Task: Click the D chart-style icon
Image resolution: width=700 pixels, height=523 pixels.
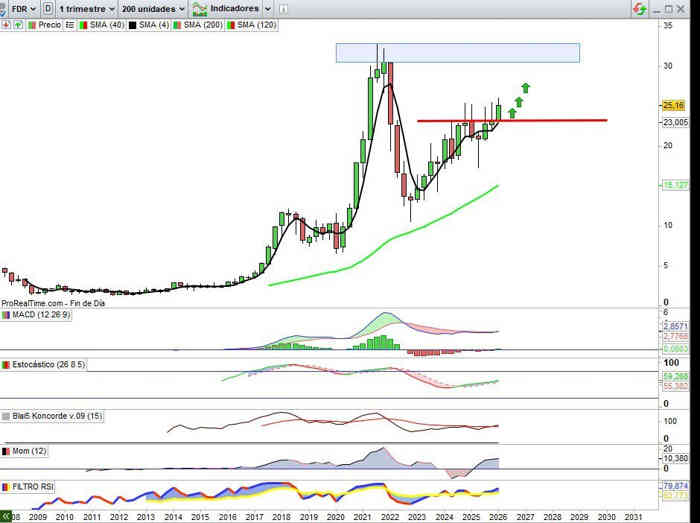Action: 47,8
